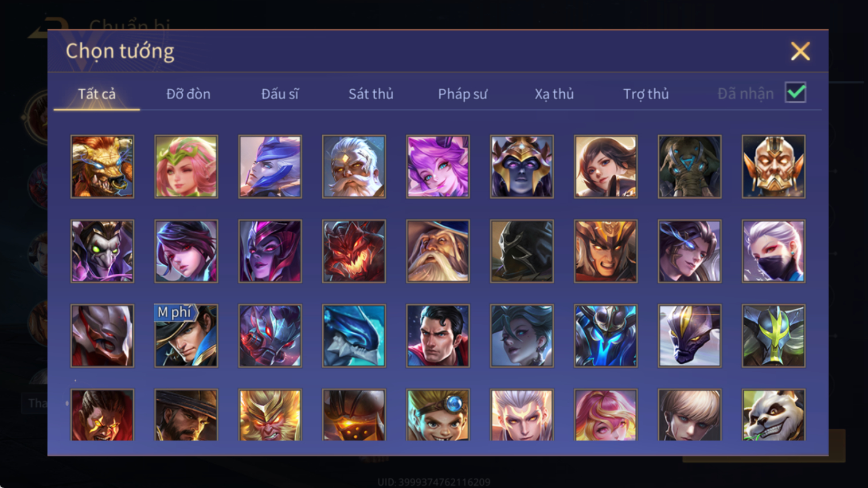Switch to the Trợ thủ tab
Screen dimensions: 868x488
(x=646, y=94)
